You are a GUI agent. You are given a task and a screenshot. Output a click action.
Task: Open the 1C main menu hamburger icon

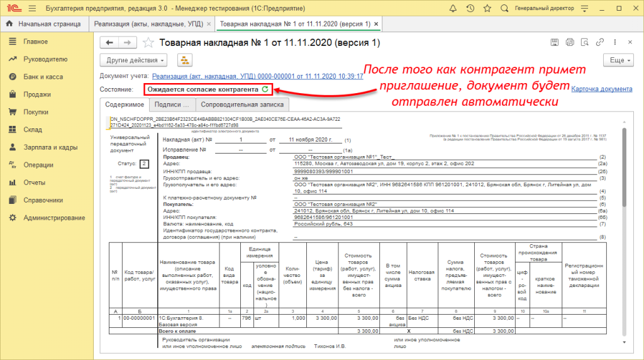coord(32,8)
